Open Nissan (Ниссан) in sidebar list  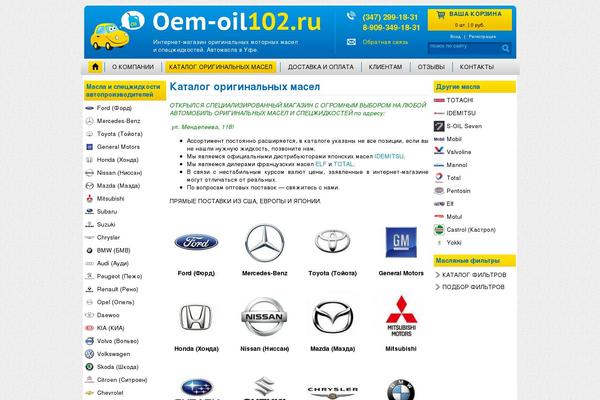[119, 173]
